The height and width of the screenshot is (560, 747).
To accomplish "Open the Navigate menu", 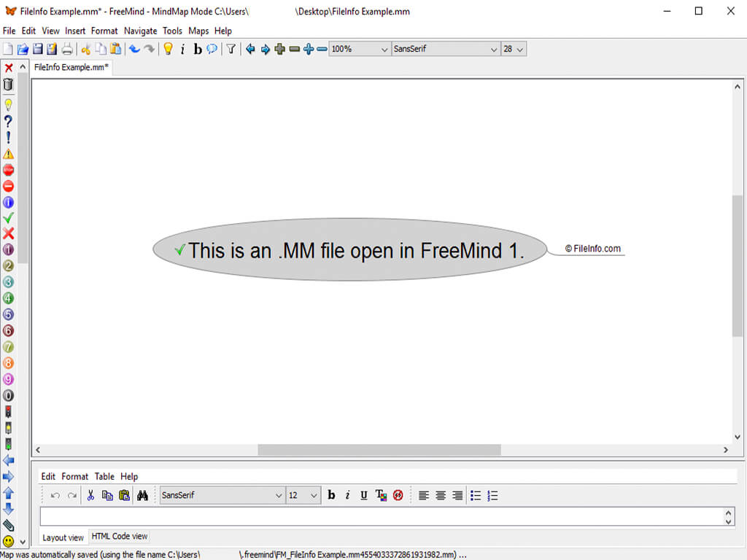I will coord(141,31).
